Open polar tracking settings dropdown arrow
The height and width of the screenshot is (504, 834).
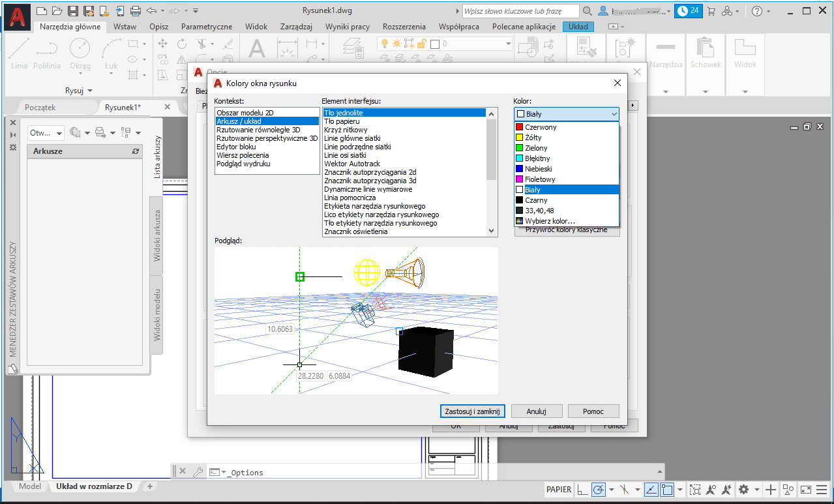tap(612, 489)
